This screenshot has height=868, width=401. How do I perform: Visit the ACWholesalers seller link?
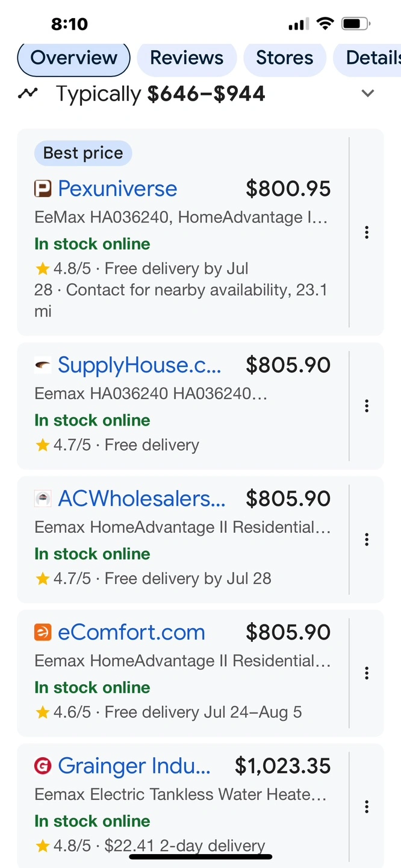tap(141, 498)
